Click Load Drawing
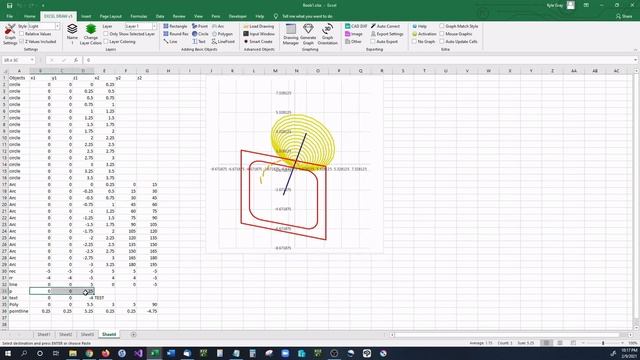 click(259, 26)
